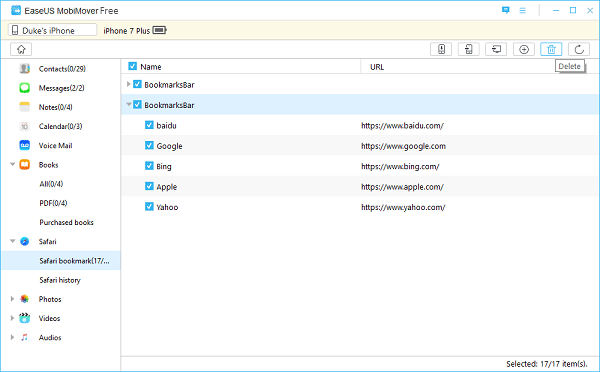Click the Messages sidebar icon

click(x=24, y=88)
